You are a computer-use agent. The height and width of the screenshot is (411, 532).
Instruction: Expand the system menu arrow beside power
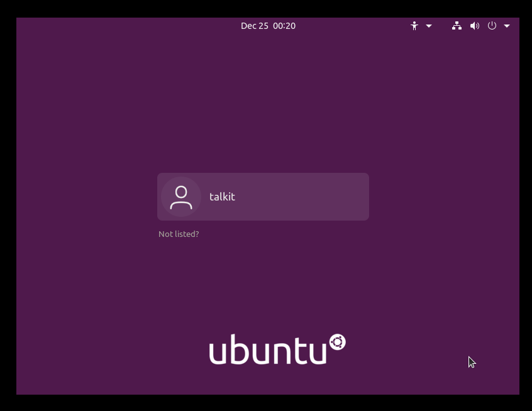pos(507,26)
